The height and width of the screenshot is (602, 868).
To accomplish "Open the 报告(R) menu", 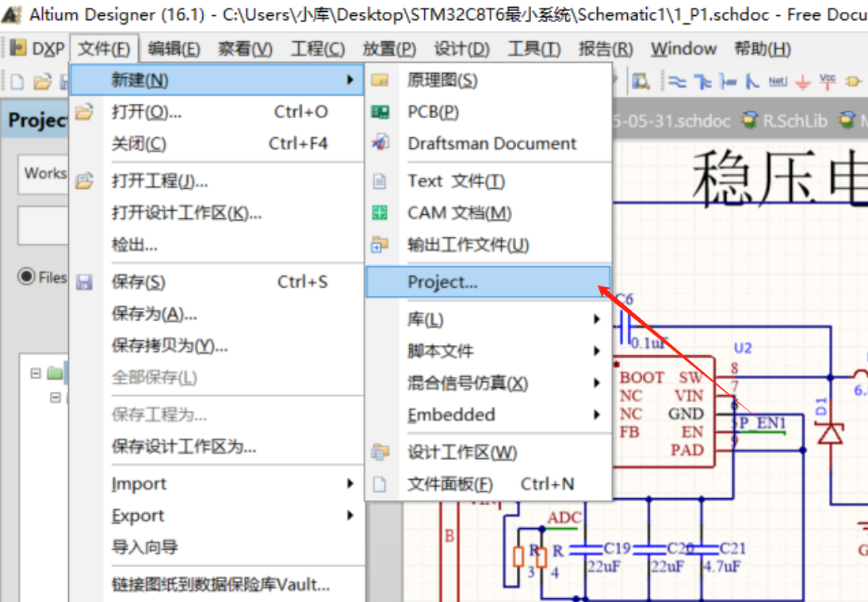I will [x=606, y=48].
